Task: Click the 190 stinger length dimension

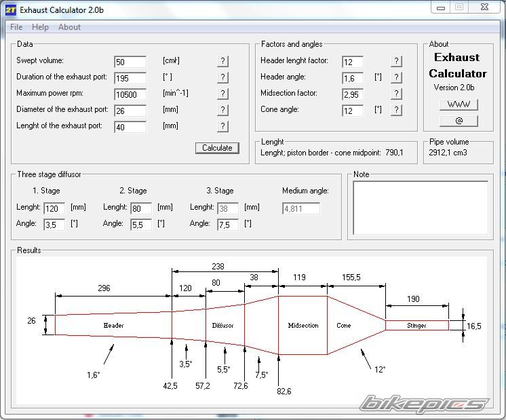Action: pyautogui.click(x=413, y=299)
